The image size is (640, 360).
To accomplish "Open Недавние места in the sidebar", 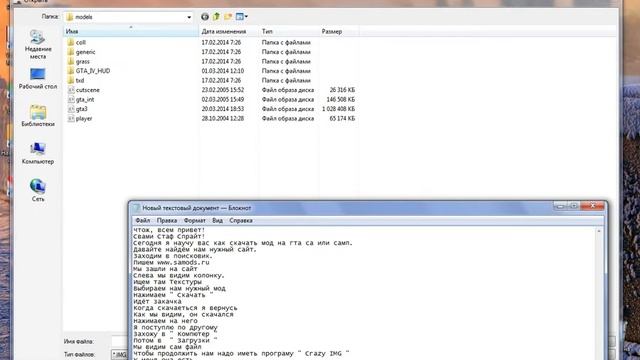I will coord(38,45).
